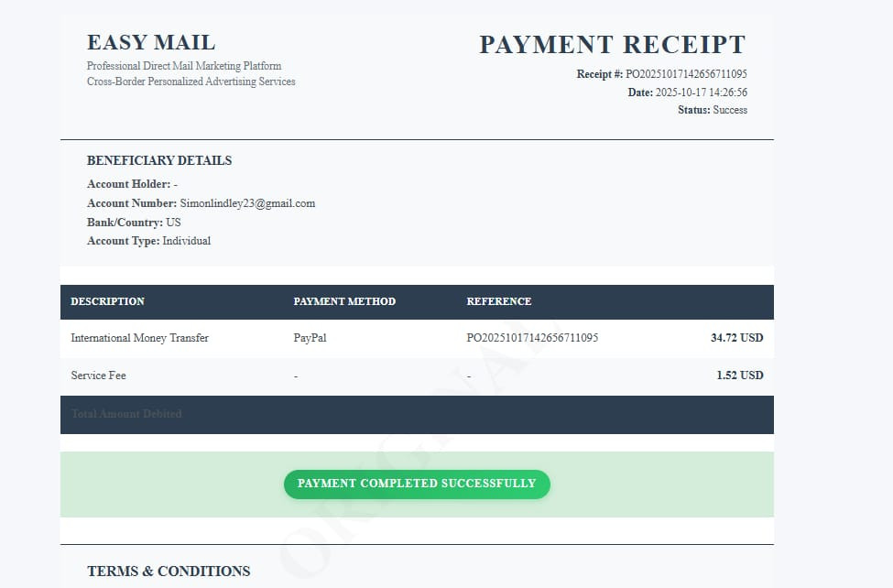This screenshot has width=893, height=588.
Task: Click the PayPal payment method cell
Action: (310, 338)
